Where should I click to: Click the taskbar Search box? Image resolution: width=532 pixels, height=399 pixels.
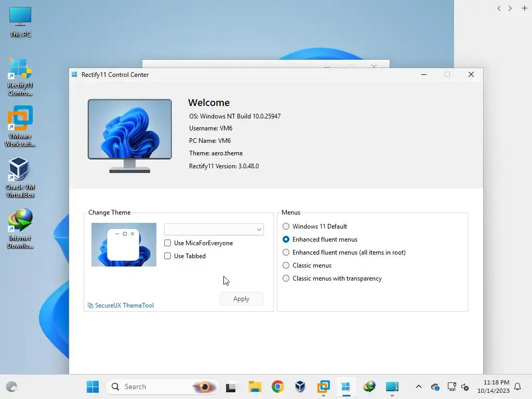click(x=163, y=387)
